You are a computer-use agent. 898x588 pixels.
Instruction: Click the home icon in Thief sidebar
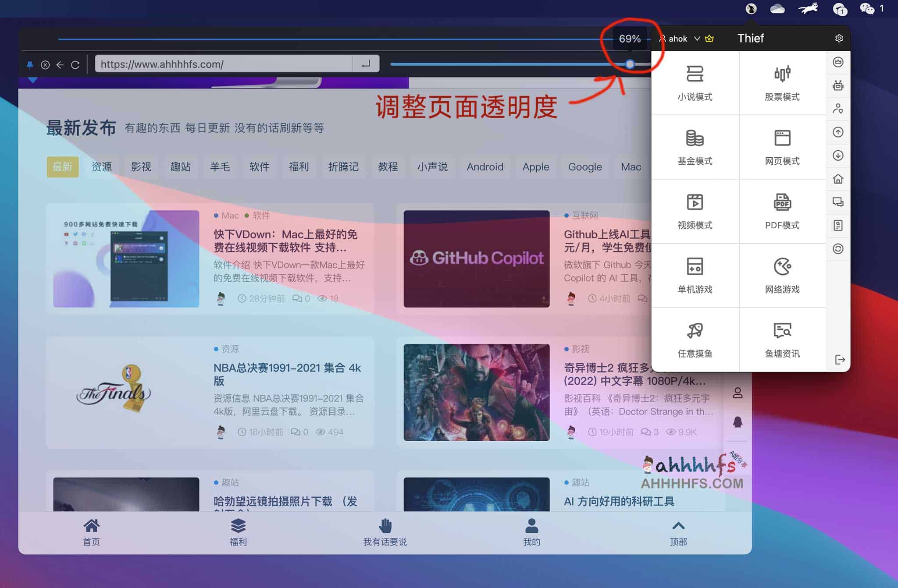coord(838,179)
